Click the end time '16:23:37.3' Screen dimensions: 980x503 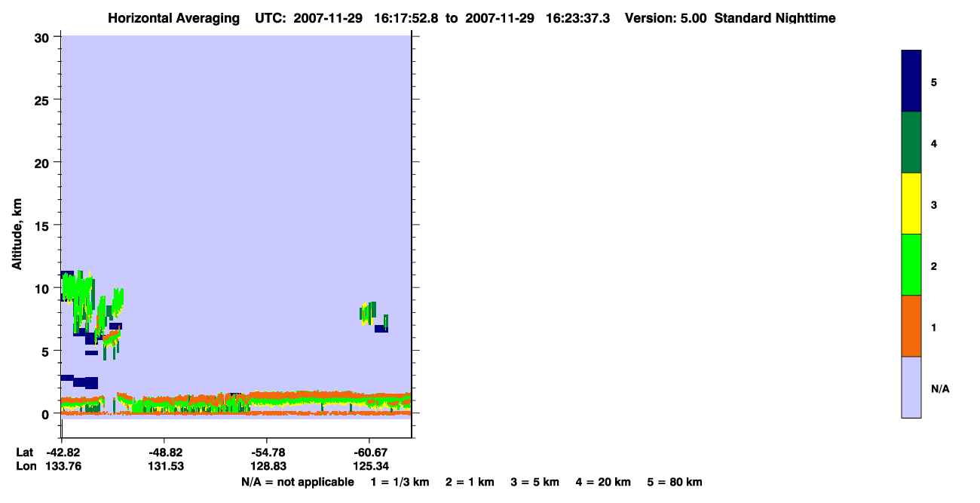[x=578, y=18]
